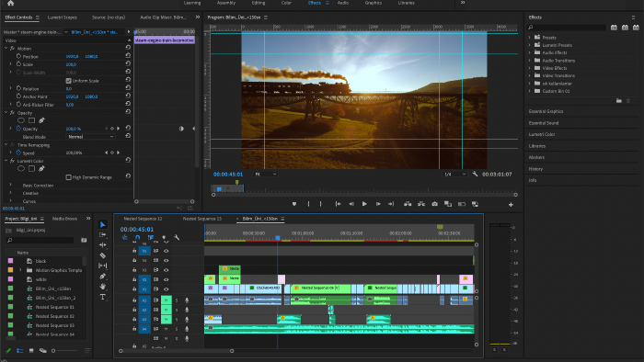Select the Track Select Forward tool
Screen dimensions: 644x362
[103, 234]
